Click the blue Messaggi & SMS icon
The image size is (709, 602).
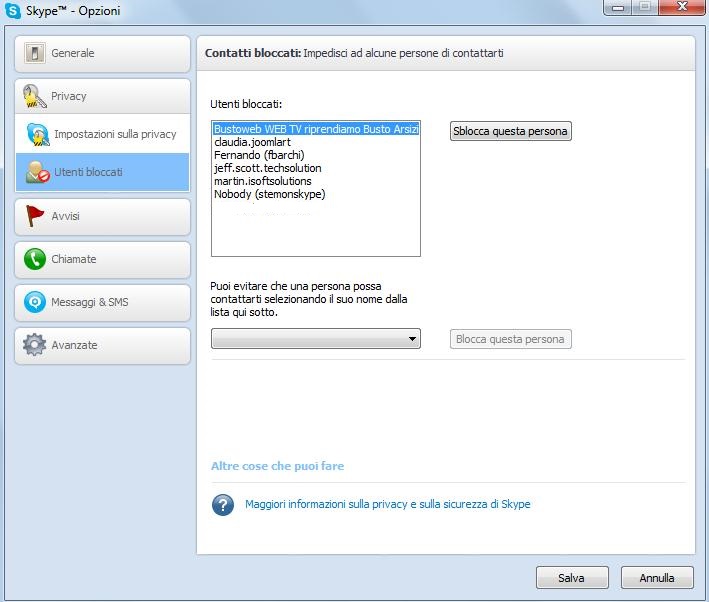tap(35, 302)
